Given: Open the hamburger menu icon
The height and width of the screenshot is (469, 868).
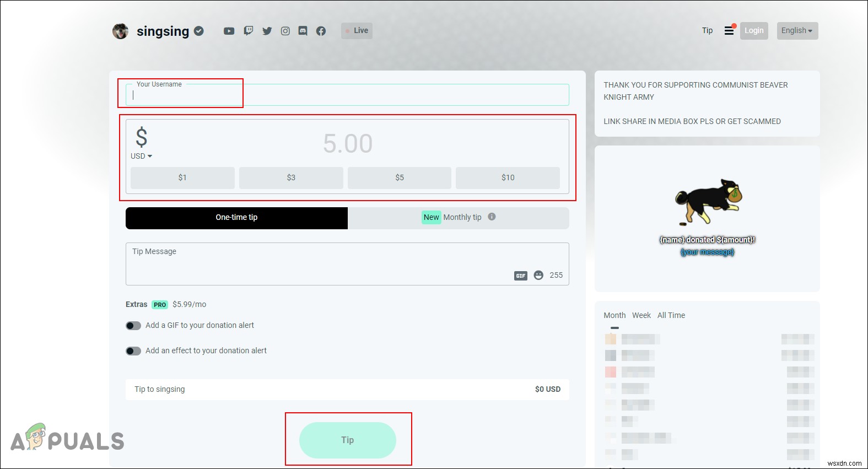Looking at the screenshot, I should coord(729,31).
